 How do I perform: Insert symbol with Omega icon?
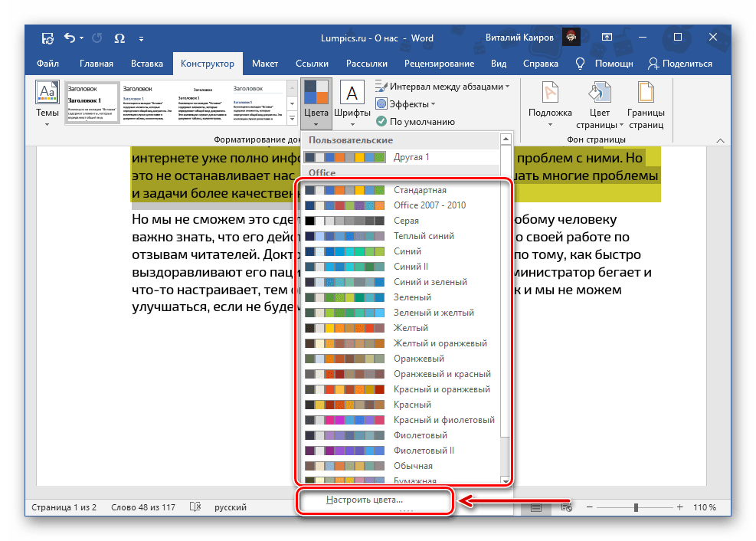click(x=119, y=38)
